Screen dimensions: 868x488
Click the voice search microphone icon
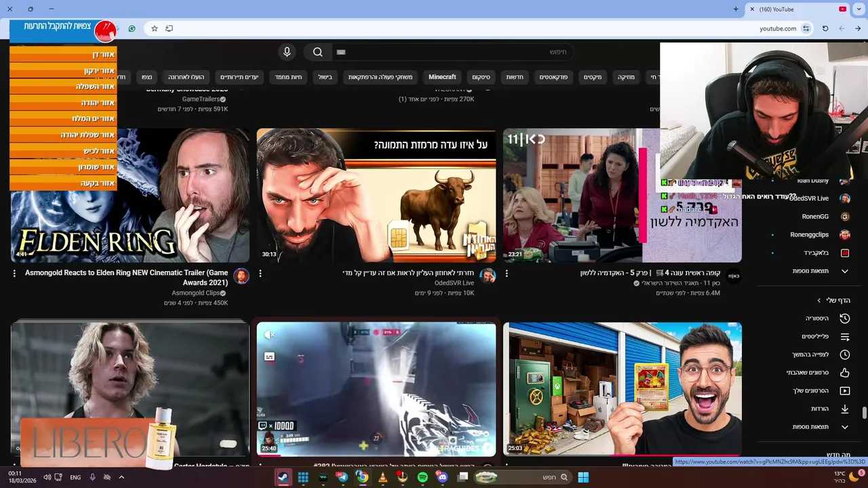(x=287, y=52)
